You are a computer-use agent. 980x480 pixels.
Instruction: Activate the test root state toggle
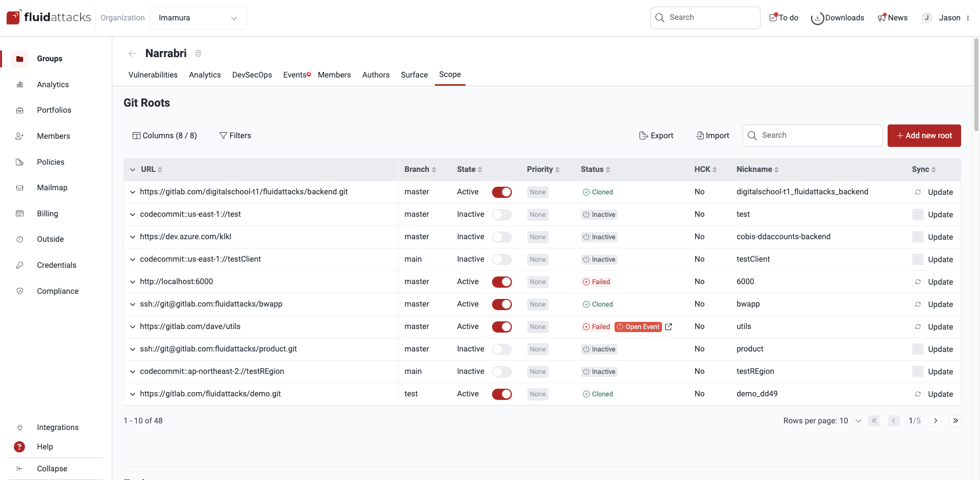pos(502,214)
